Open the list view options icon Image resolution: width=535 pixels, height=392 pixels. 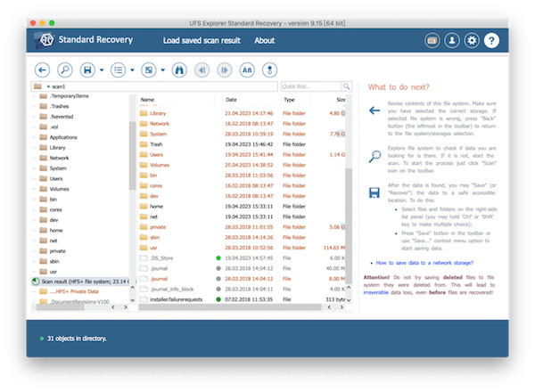(x=119, y=70)
